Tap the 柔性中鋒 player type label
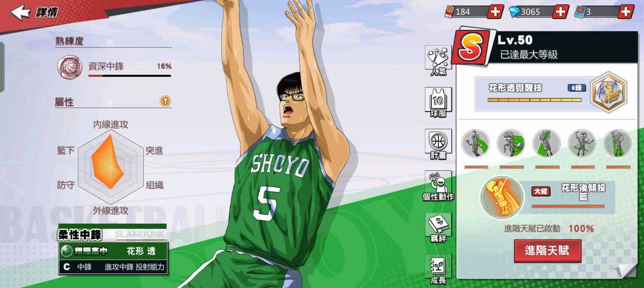The width and height of the screenshot is (644, 288). click(80, 235)
